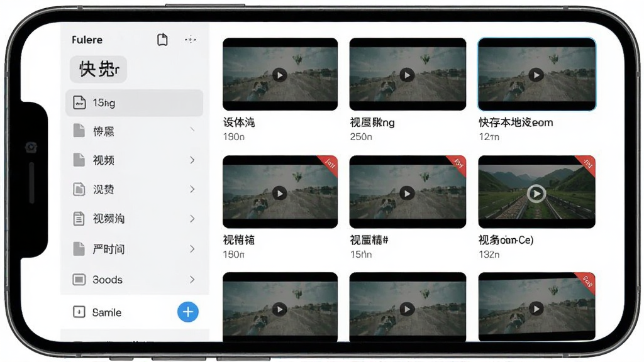Click the screen icon beside 3oods
The image size is (644, 362).
(79, 280)
